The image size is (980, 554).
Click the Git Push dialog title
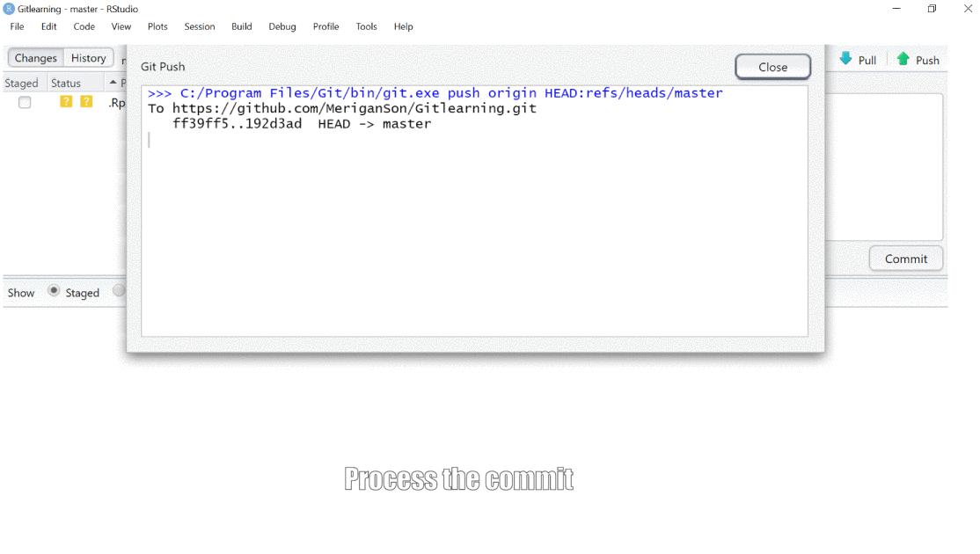(x=163, y=67)
